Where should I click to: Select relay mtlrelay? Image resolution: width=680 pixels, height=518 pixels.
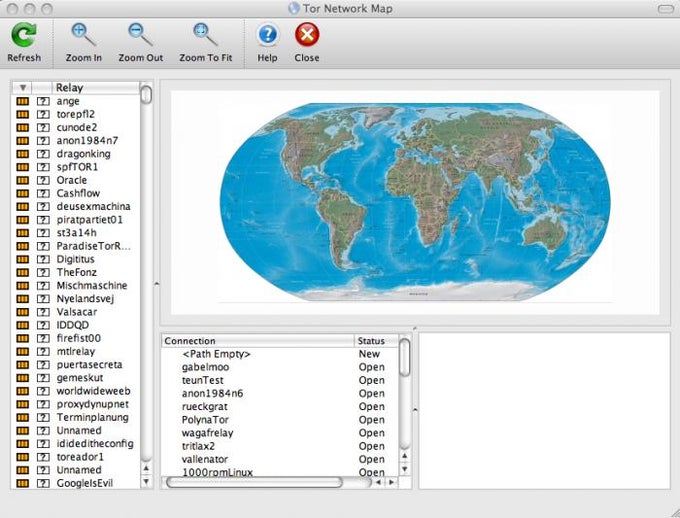click(x=76, y=352)
